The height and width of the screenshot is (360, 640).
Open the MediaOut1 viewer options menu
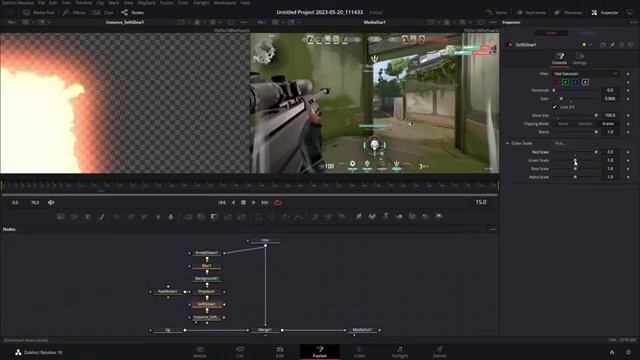tap(493, 22)
